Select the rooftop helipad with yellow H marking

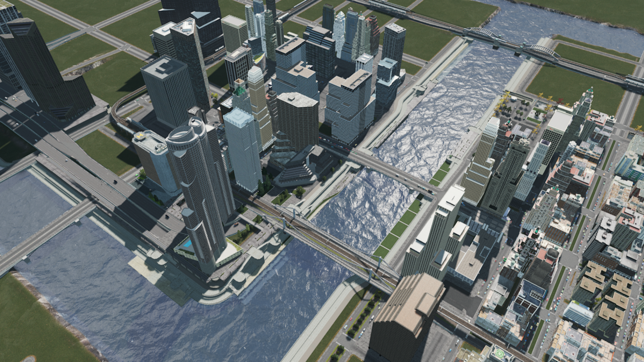141,136
